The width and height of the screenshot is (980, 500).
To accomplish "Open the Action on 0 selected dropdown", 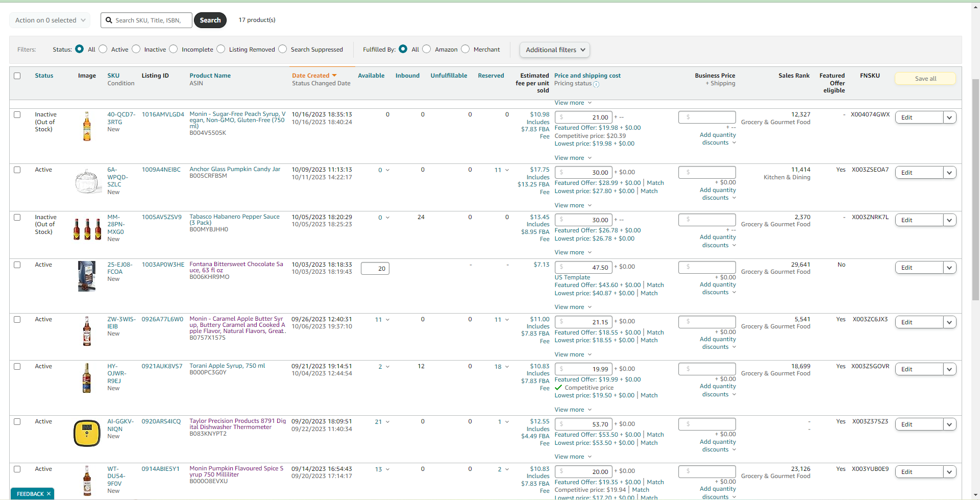I will tap(50, 20).
